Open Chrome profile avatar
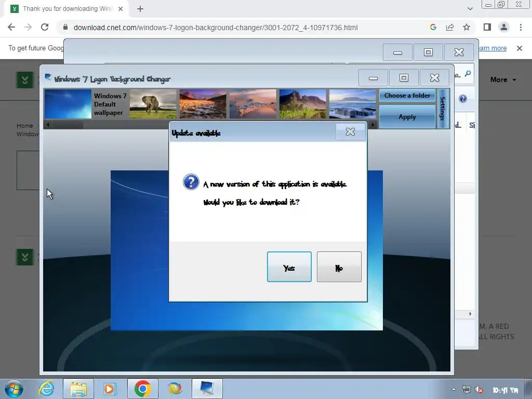This screenshot has height=399, width=532. click(x=504, y=27)
